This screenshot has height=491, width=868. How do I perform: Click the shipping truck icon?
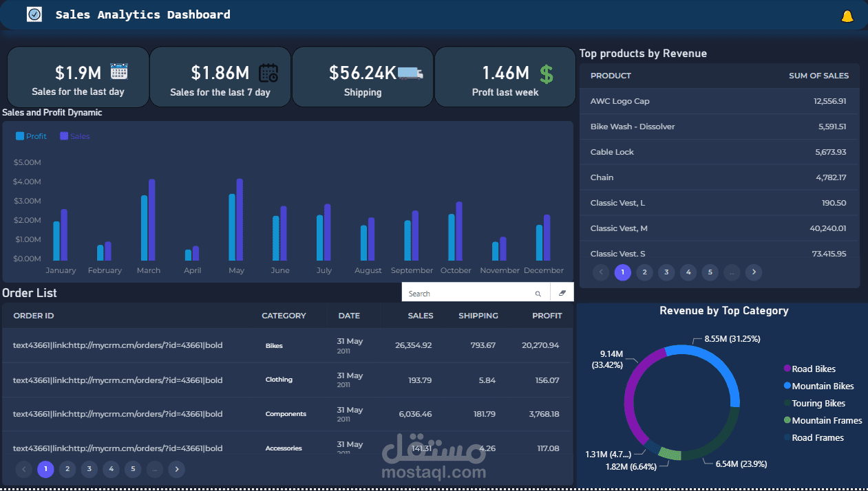coord(410,72)
